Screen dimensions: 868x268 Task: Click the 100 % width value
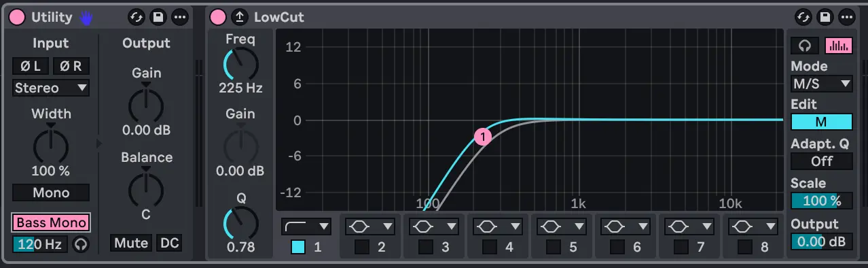pos(51,171)
